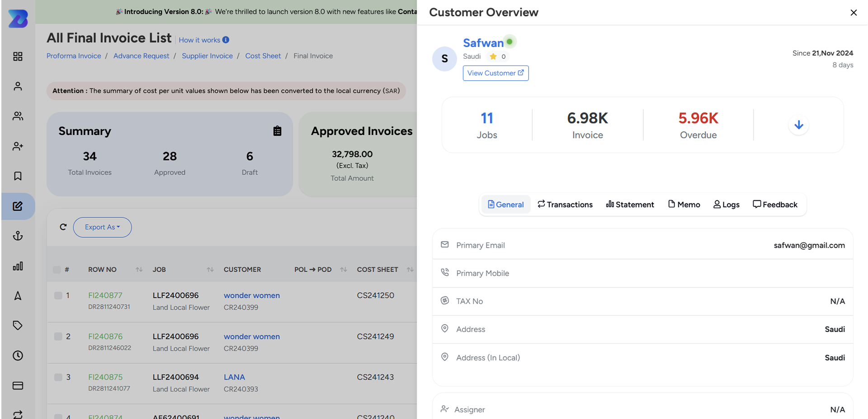This screenshot has width=868, height=419.
Task: Open the credit card icon in sidebar
Action: [18, 386]
